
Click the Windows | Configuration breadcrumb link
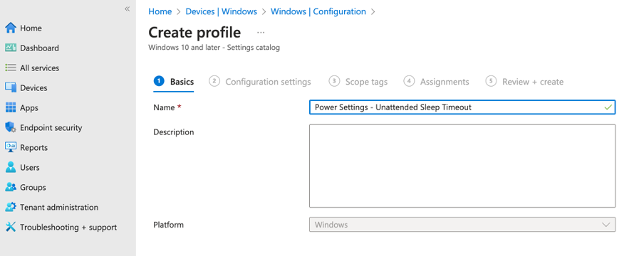pyautogui.click(x=318, y=11)
